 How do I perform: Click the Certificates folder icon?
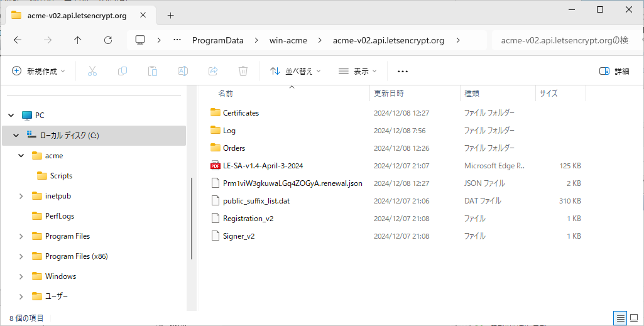point(216,112)
